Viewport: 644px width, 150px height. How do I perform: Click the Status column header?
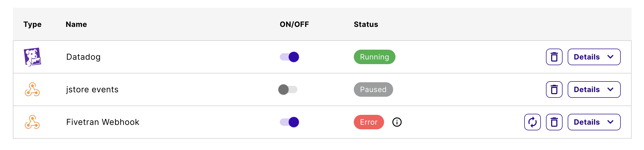tap(366, 24)
